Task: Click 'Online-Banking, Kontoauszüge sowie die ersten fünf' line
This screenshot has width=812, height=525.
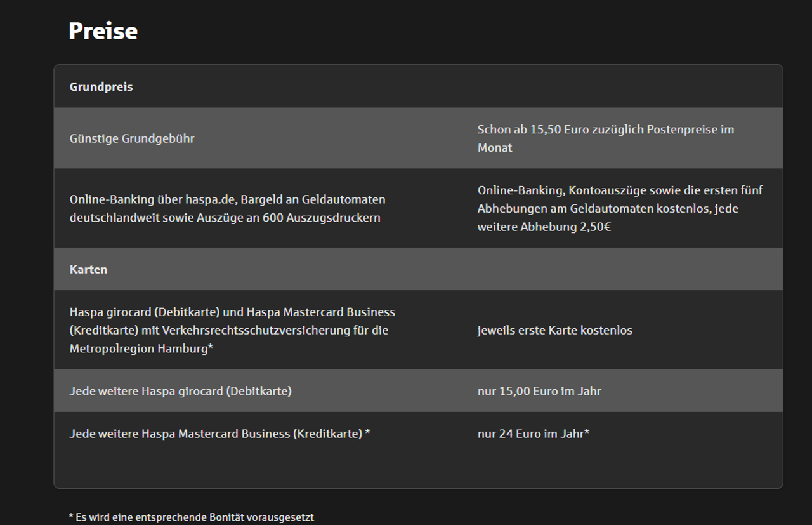Action: (x=620, y=190)
